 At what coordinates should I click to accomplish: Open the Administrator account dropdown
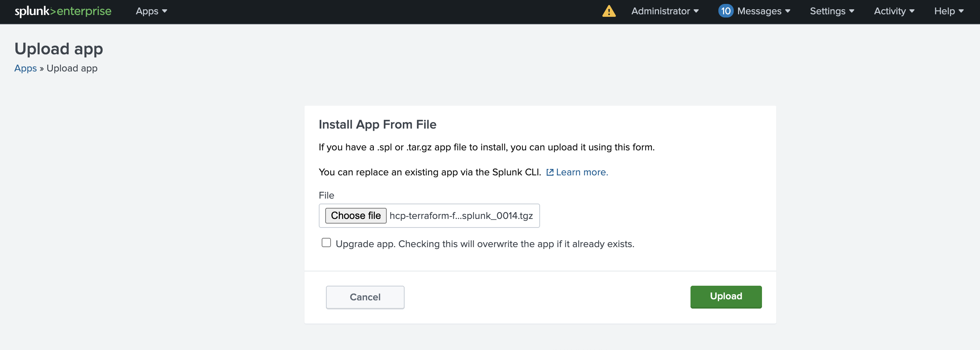(x=665, y=11)
